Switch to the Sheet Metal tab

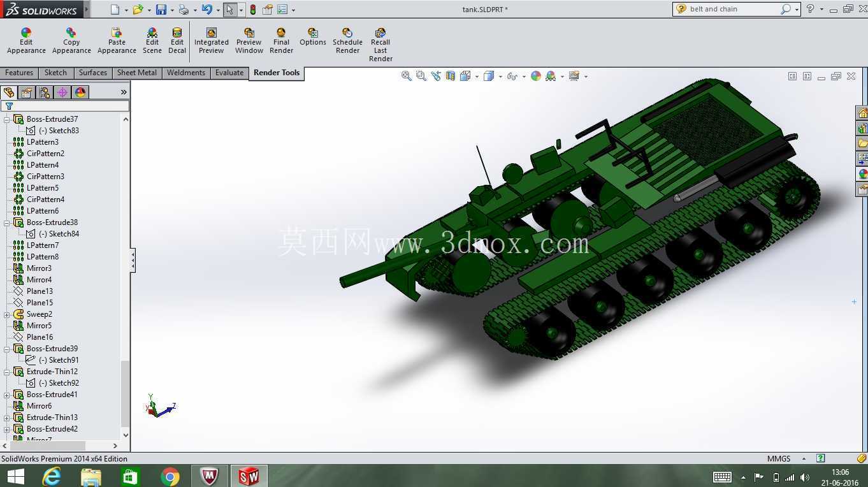(x=137, y=73)
